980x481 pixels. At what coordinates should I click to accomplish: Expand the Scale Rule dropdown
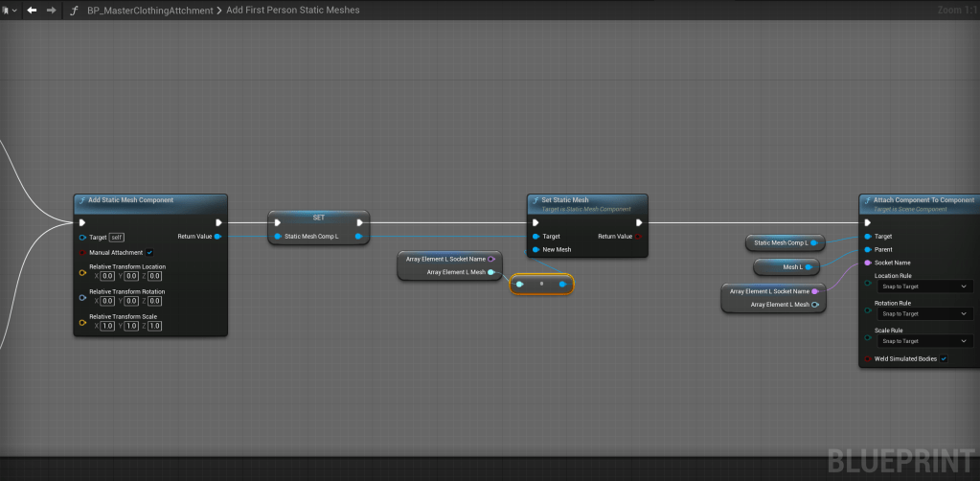pos(924,341)
